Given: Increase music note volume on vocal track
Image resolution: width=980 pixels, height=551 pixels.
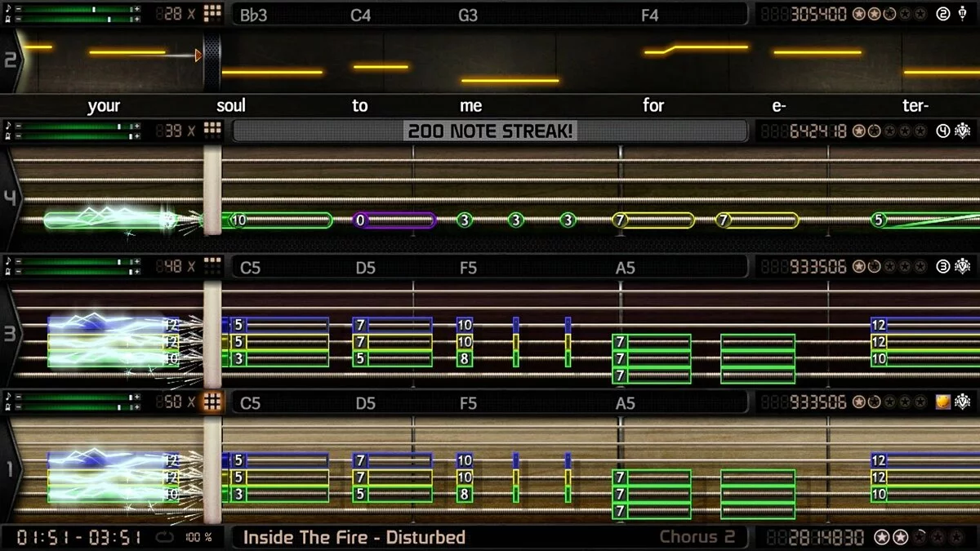Looking at the screenshot, I should (136, 10).
